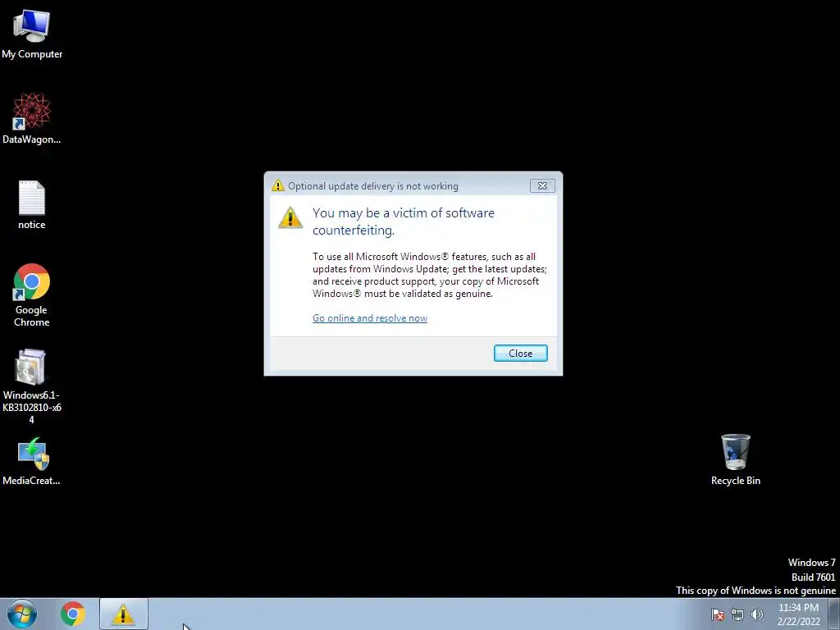Follow the 'Go online and resolve now' link
The height and width of the screenshot is (630, 840).
pyautogui.click(x=370, y=318)
